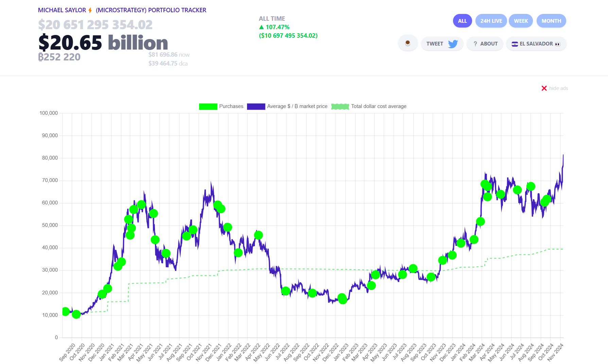The height and width of the screenshot is (364, 608).
Task: Select the 24H LIVE range tab
Action: (491, 21)
